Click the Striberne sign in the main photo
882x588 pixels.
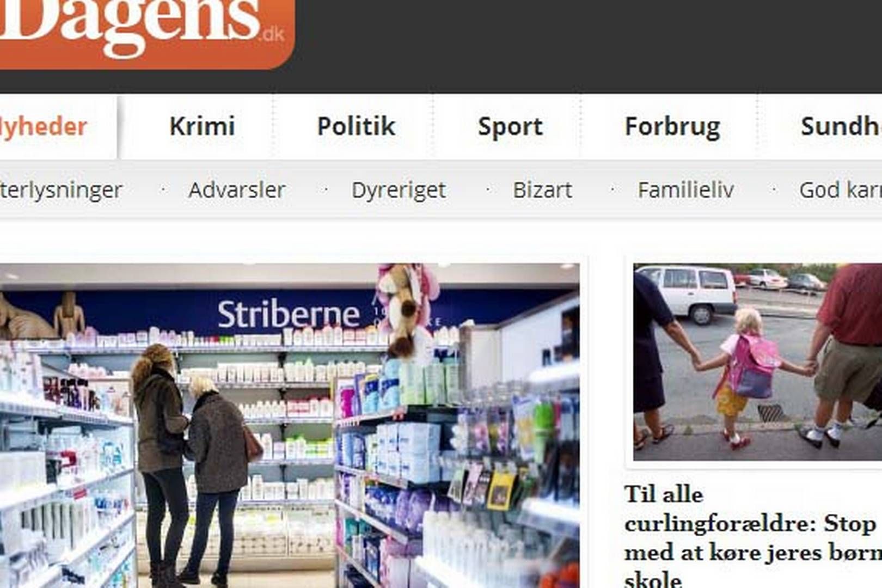click(x=289, y=314)
